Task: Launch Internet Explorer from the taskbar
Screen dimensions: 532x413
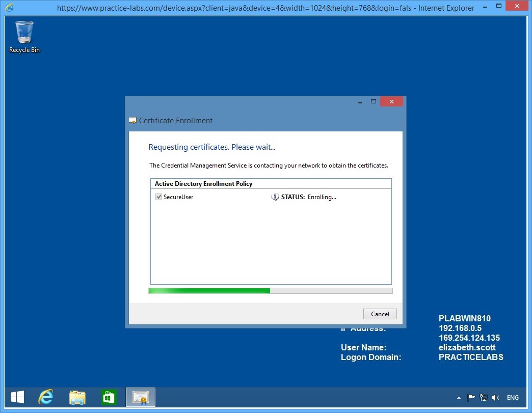Action: (45, 397)
